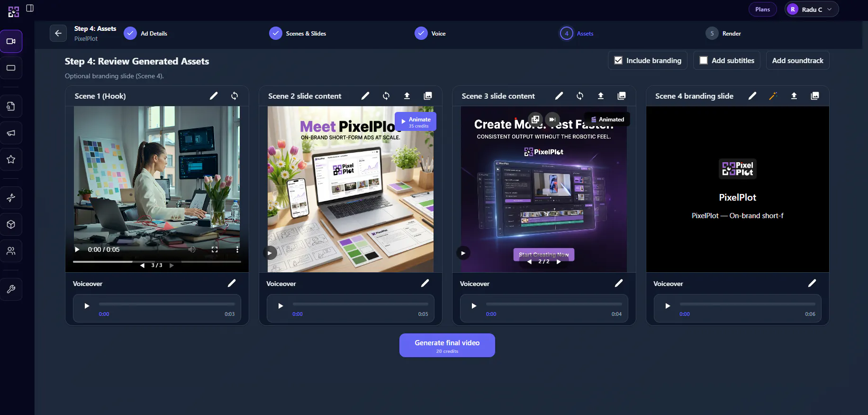Open the star favorites icon in sidebar
868x415 pixels.
pos(11,159)
